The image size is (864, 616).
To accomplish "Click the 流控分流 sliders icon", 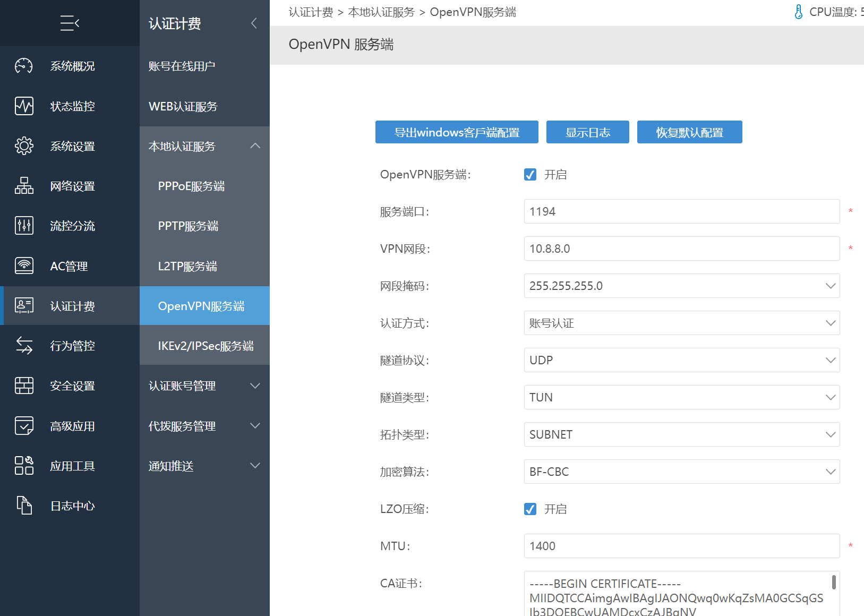I will click(24, 226).
